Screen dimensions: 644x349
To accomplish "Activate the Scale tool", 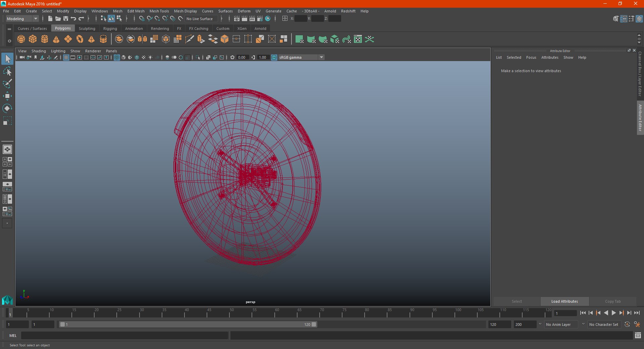I will click(7, 121).
